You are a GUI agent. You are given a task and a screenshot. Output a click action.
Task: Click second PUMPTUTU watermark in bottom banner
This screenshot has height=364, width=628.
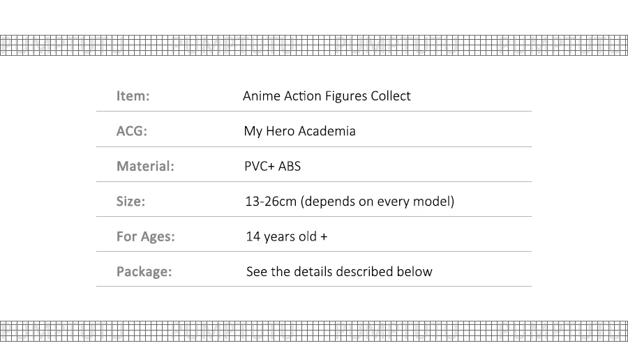point(232,331)
